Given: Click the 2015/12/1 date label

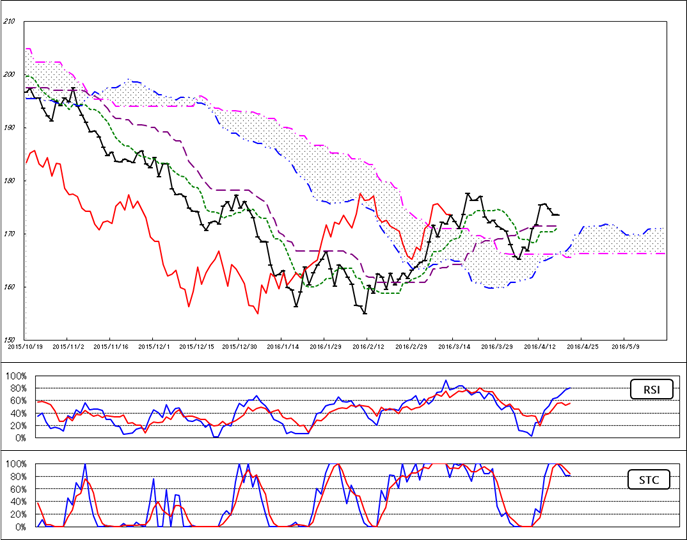Looking at the screenshot, I should (154, 347).
